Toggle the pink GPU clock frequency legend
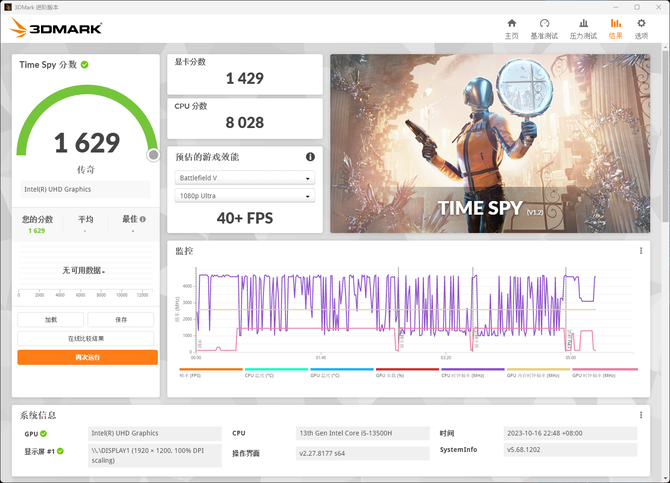This screenshot has height=483, width=670. click(x=605, y=373)
